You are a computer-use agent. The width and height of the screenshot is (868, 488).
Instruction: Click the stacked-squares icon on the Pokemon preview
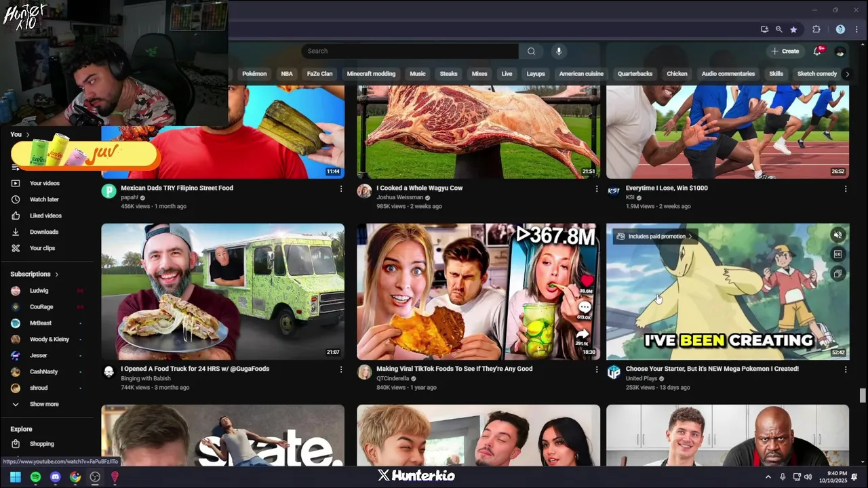[x=838, y=274]
